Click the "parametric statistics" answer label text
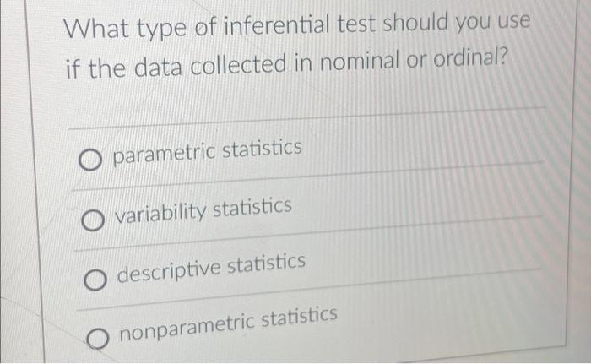This screenshot has height=364, width=591. click(x=208, y=152)
